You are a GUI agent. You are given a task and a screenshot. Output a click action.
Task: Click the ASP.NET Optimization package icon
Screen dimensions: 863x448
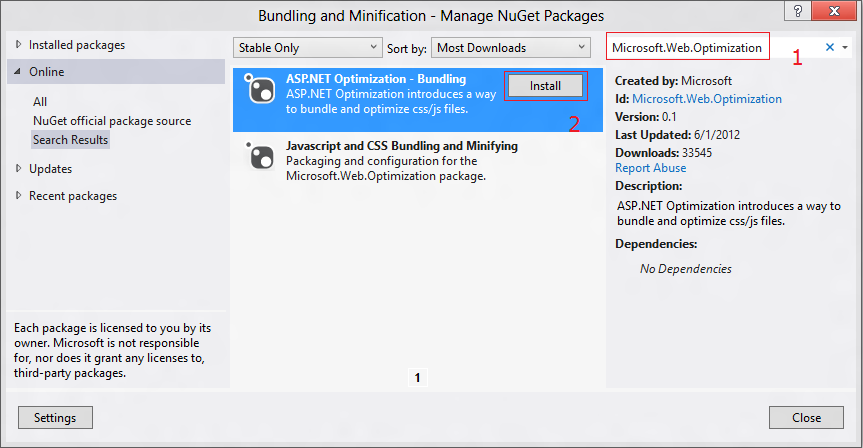[260, 89]
